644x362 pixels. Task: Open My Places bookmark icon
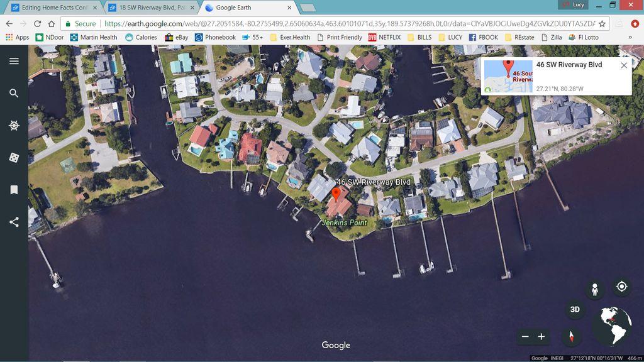pos(14,190)
